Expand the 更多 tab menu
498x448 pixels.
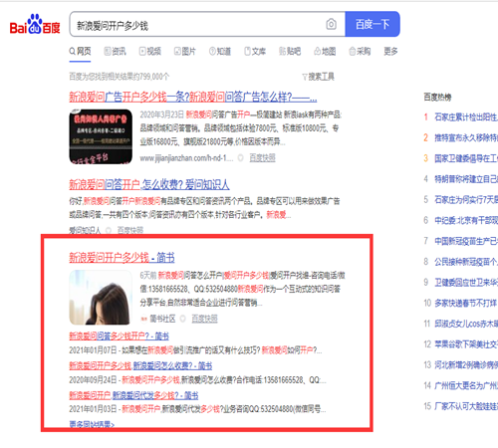(390, 51)
